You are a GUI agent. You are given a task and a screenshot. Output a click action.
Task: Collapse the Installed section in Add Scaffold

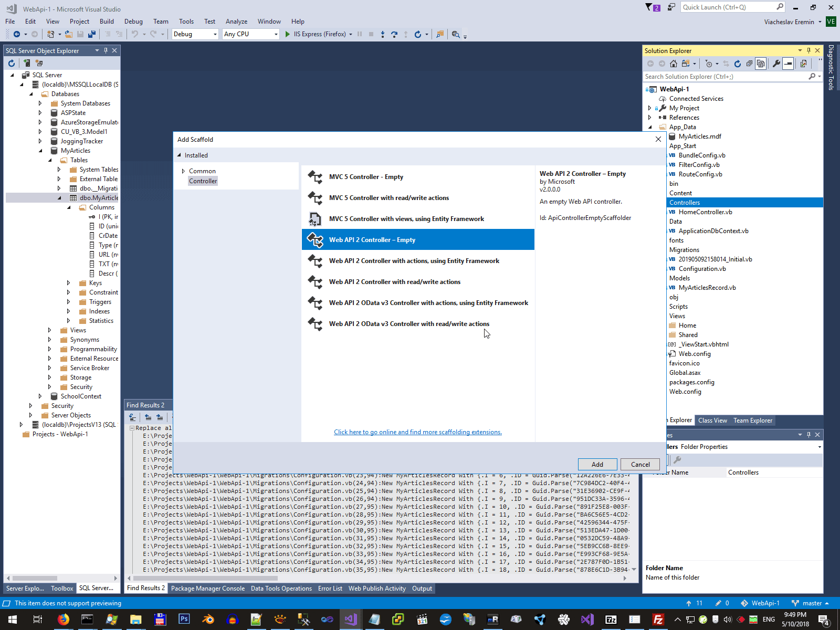click(179, 155)
